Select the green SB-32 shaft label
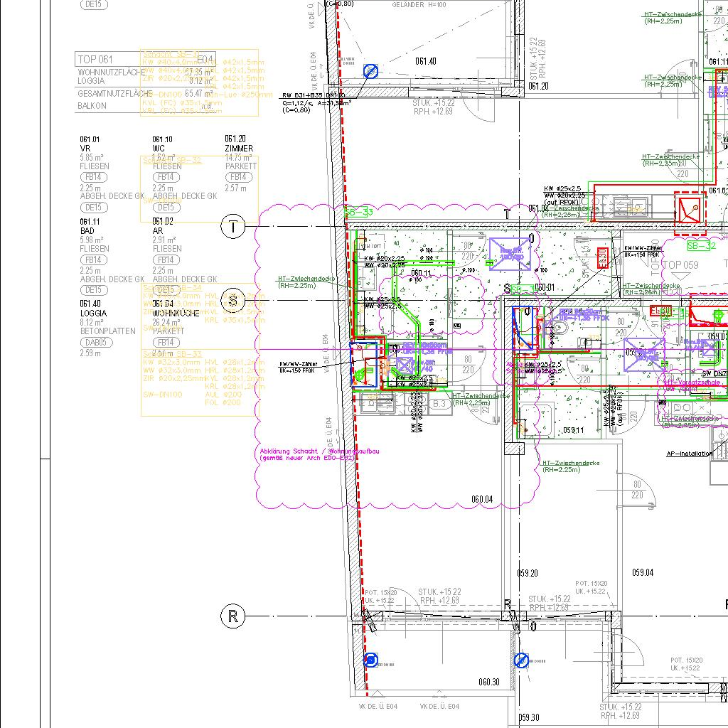Screen dimensions: 728x728 (x=701, y=246)
